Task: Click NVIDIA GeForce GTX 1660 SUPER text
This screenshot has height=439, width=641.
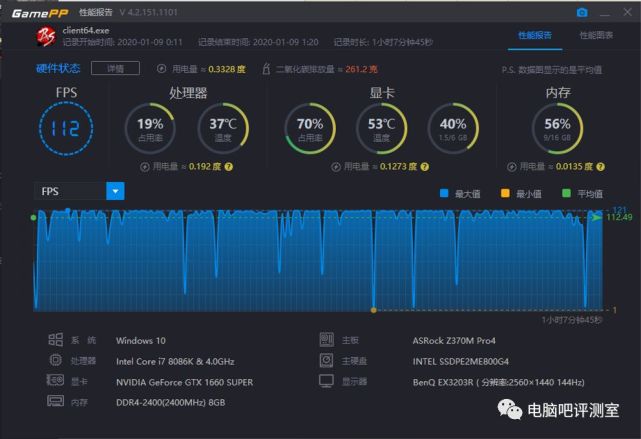Action: 184,382
